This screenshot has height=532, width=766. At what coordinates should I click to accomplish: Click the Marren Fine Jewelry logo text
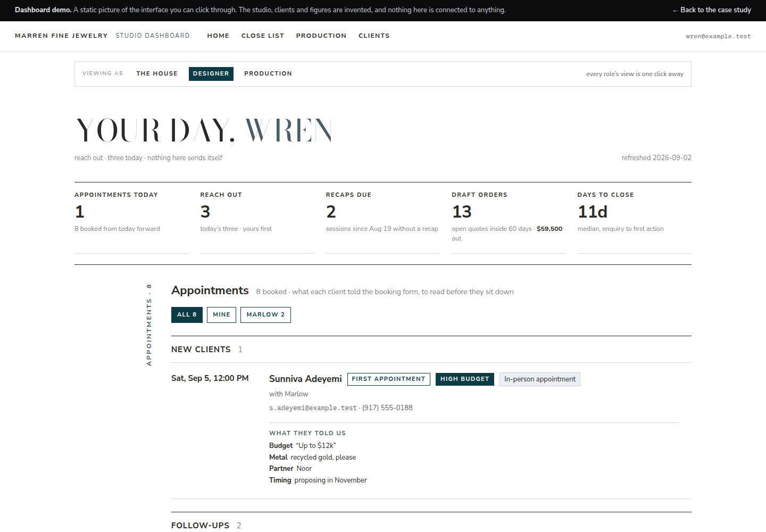[61, 36]
